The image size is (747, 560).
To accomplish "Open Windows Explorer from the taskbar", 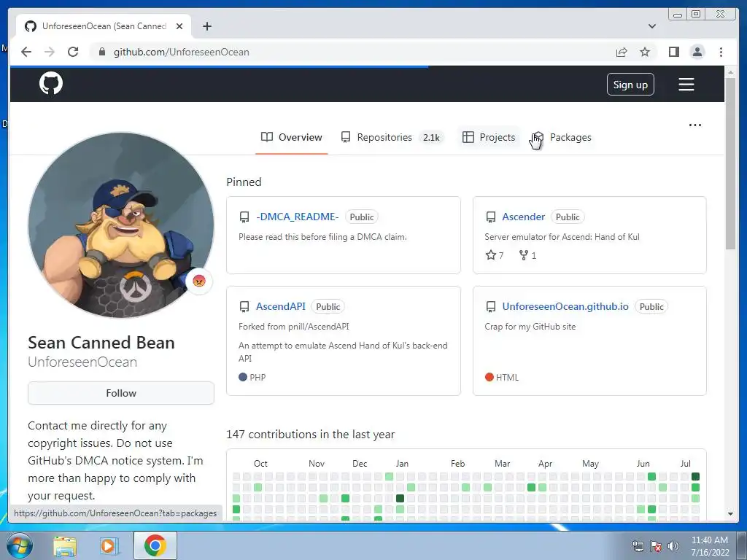I will tap(65, 546).
